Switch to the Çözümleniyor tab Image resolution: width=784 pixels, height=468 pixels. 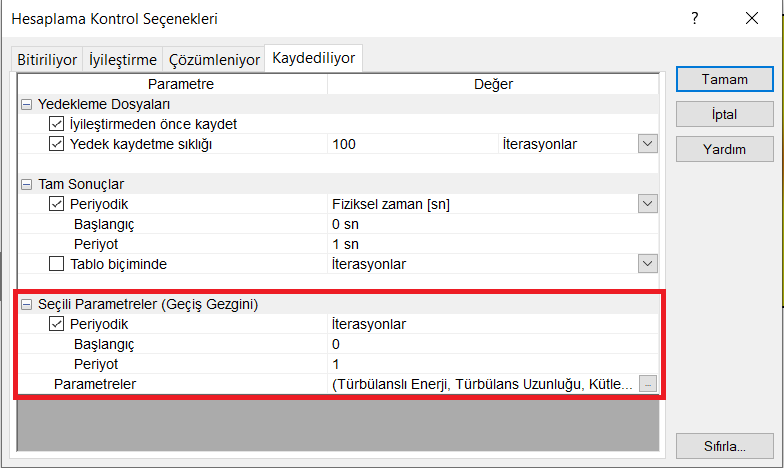pyautogui.click(x=214, y=60)
